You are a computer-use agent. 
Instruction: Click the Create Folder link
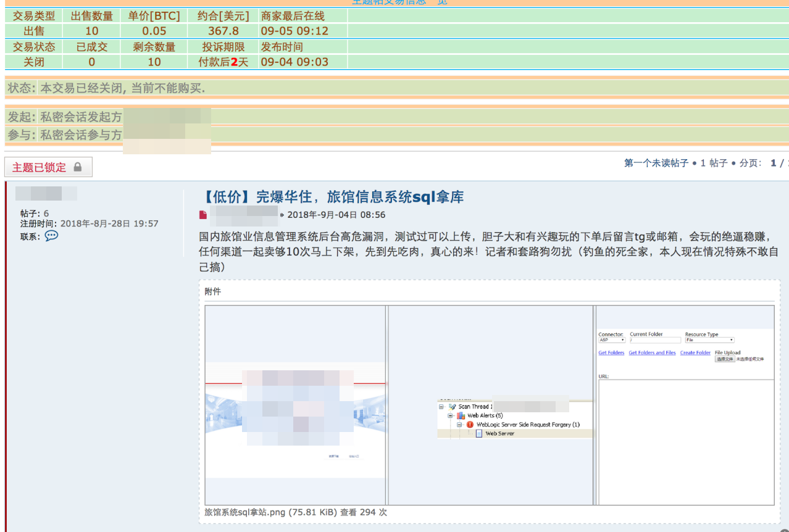click(695, 353)
